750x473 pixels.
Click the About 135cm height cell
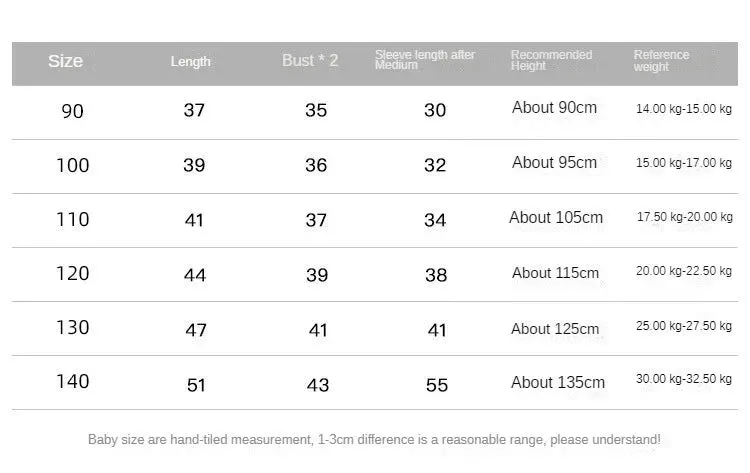coord(558,383)
